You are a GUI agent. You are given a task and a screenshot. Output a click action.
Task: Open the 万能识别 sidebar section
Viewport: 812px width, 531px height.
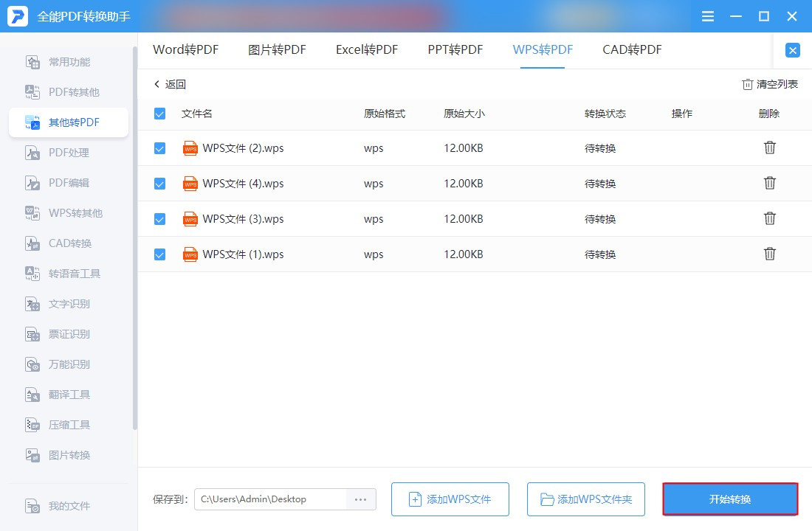58,364
